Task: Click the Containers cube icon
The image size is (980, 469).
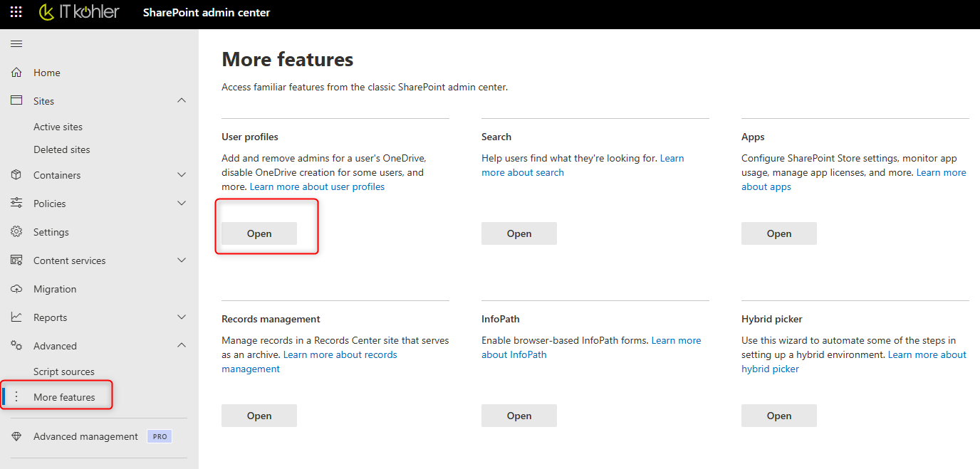Action: coord(16,175)
